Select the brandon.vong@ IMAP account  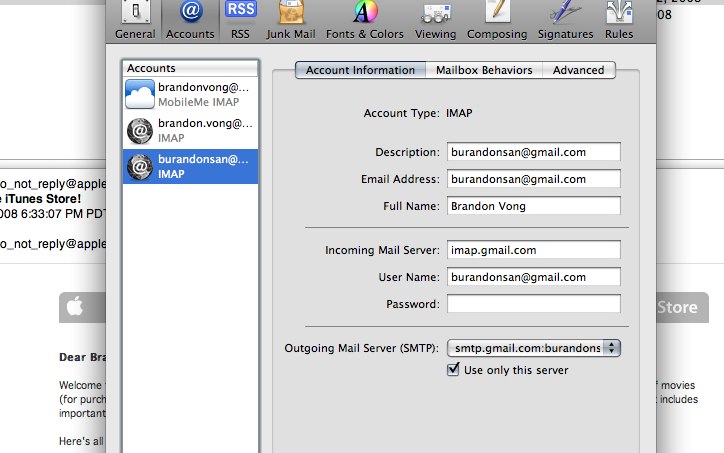click(x=190, y=130)
